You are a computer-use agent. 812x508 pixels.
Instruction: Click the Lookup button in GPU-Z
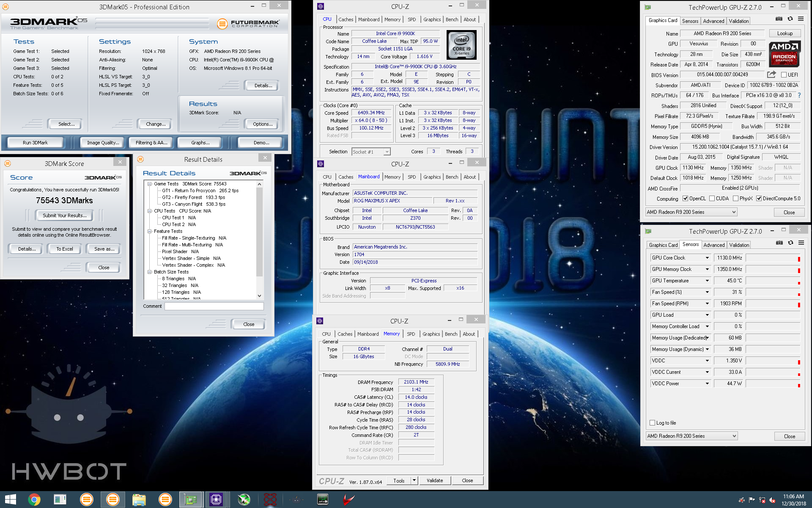pyautogui.click(x=785, y=33)
